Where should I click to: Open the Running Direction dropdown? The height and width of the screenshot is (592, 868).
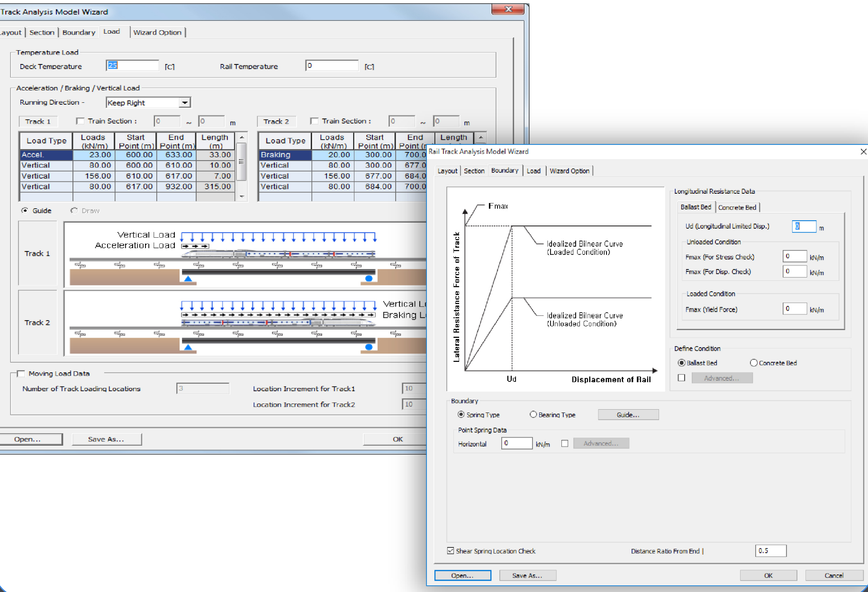[x=184, y=103]
